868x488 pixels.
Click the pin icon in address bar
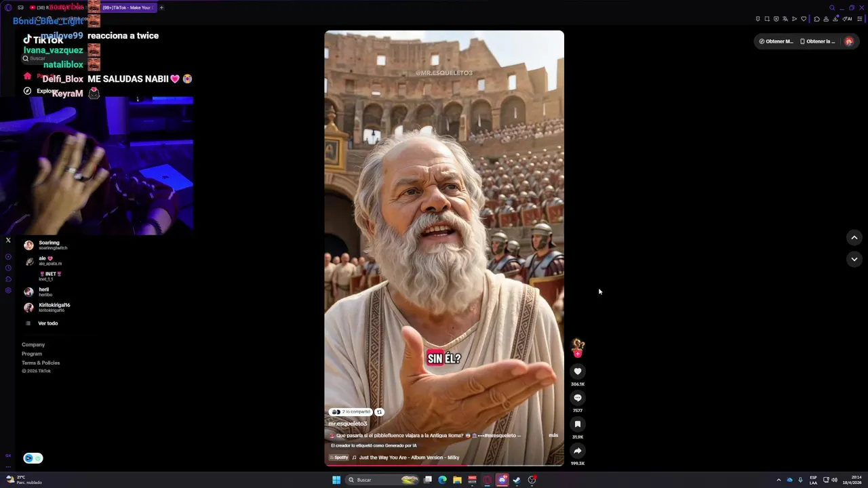click(758, 19)
